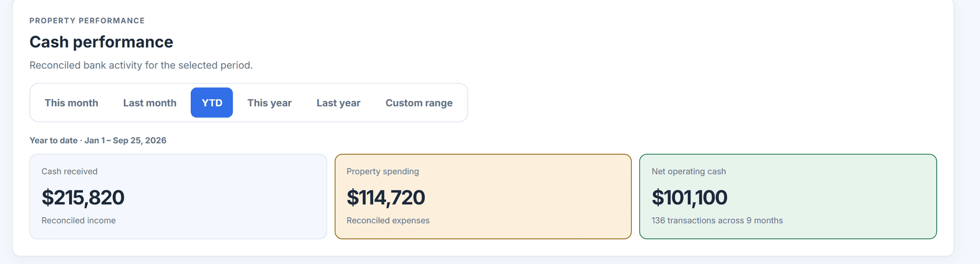This screenshot has height=264, width=980.
Task: Select the $215,820 cash received amount
Action: [x=83, y=197]
